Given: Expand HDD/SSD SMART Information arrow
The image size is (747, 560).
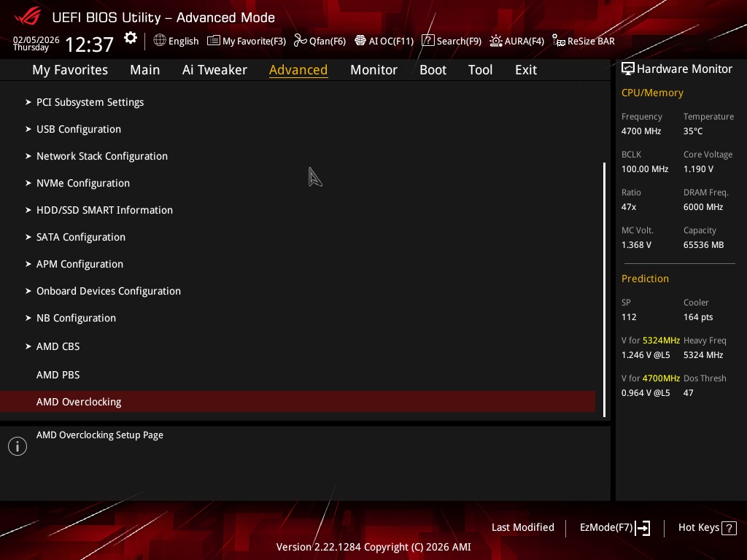Looking at the screenshot, I should click(28, 210).
